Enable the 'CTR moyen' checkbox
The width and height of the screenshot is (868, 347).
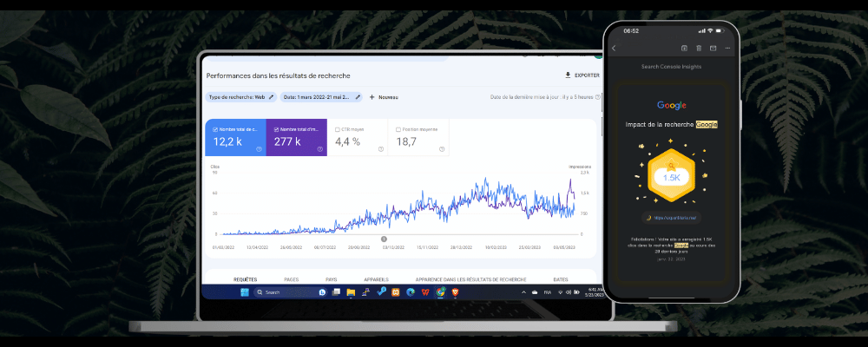coord(338,129)
